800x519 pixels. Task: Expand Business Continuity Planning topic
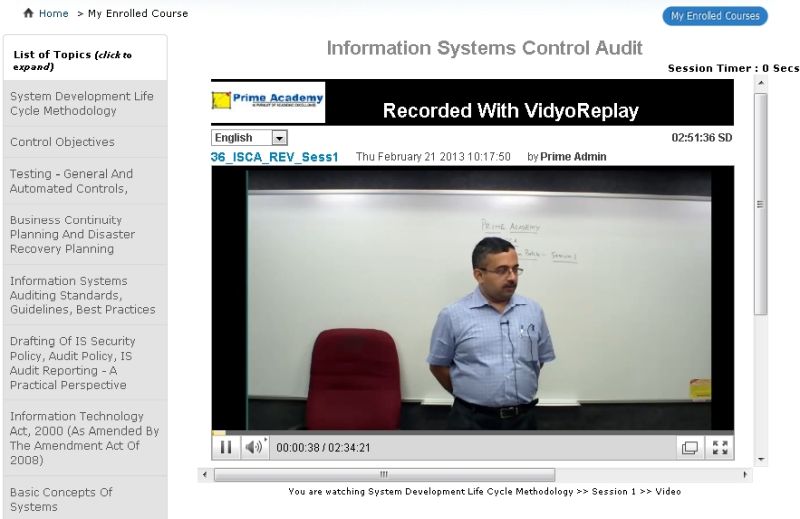click(x=72, y=234)
